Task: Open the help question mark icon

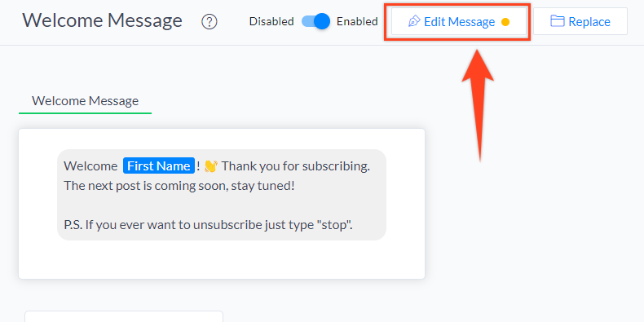Action: [x=209, y=22]
